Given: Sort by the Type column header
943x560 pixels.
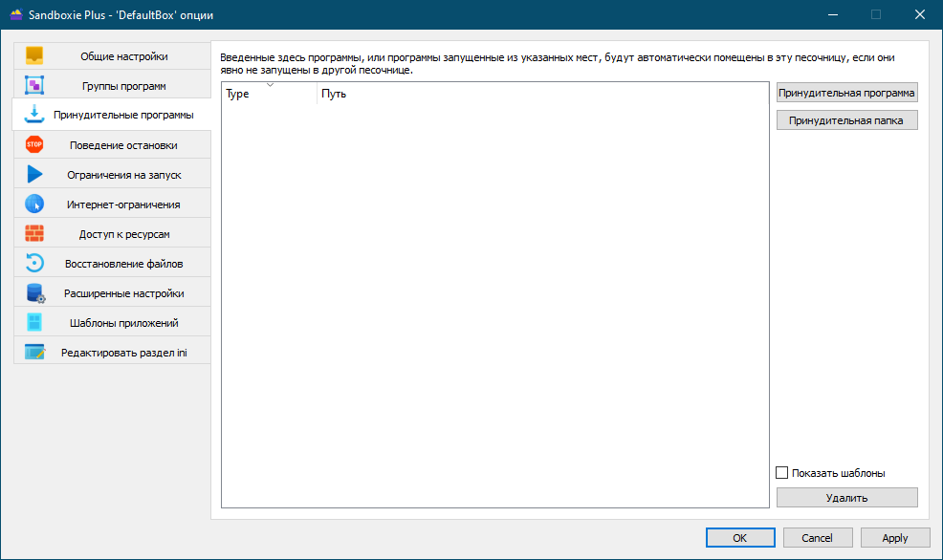Looking at the screenshot, I should (269, 94).
